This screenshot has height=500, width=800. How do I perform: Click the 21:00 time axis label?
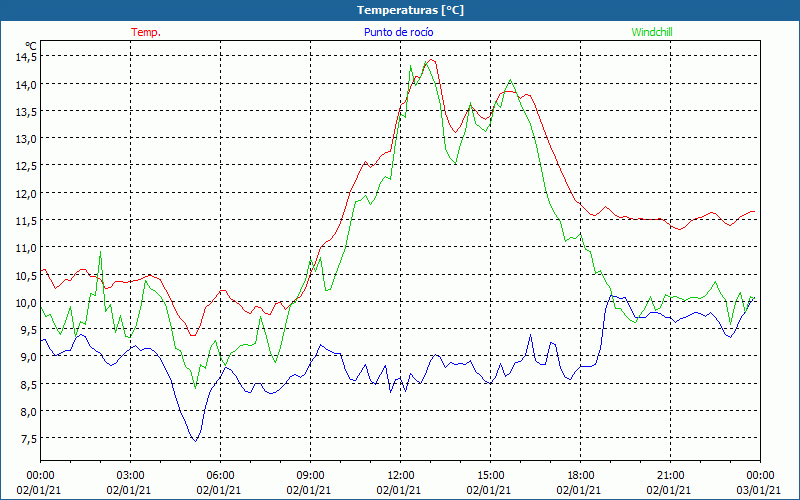[670, 476]
